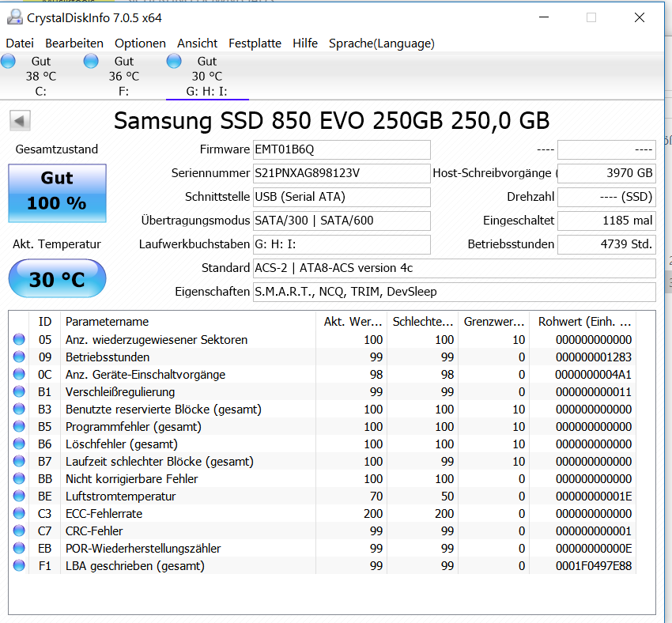Image resolution: width=672 pixels, height=623 pixels.
Task: Click the Eigenschaften field with S.M.A.R.T., NCQ
Action: [x=455, y=292]
